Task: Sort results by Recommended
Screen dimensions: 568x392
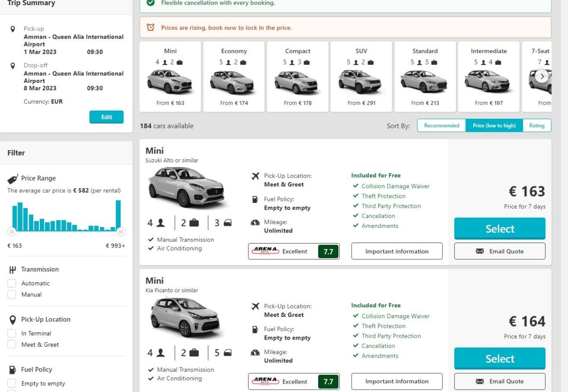Action: pos(441,125)
